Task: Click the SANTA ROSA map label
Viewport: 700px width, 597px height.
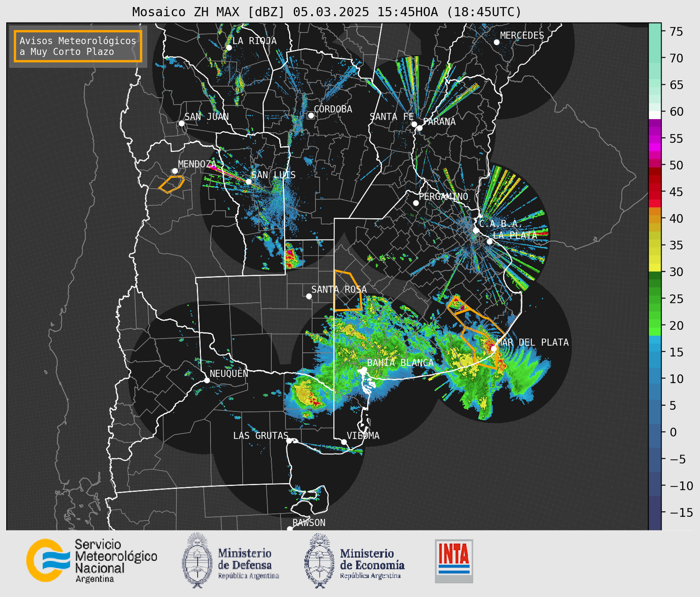Action: (x=339, y=289)
